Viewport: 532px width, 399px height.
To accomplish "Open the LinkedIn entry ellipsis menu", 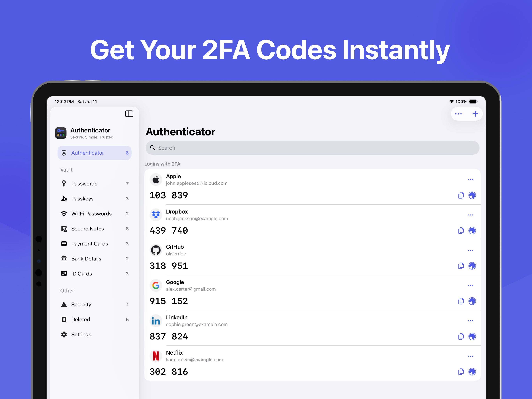I will pyautogui.click(x=470, y=321).
